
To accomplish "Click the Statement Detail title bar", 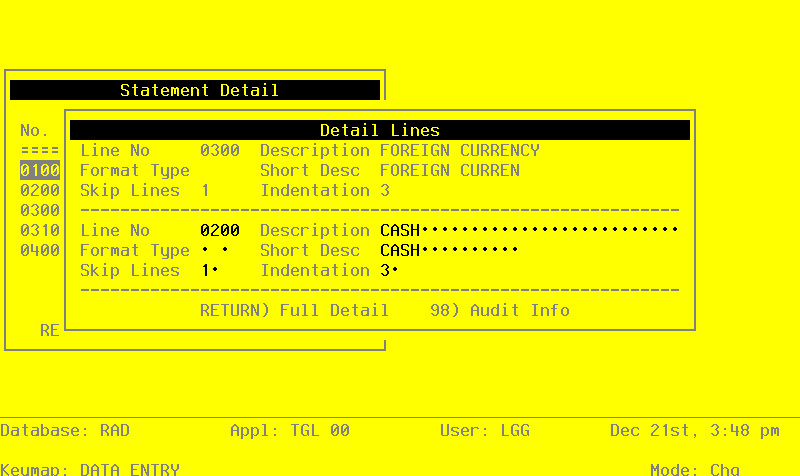I will 195,90.
